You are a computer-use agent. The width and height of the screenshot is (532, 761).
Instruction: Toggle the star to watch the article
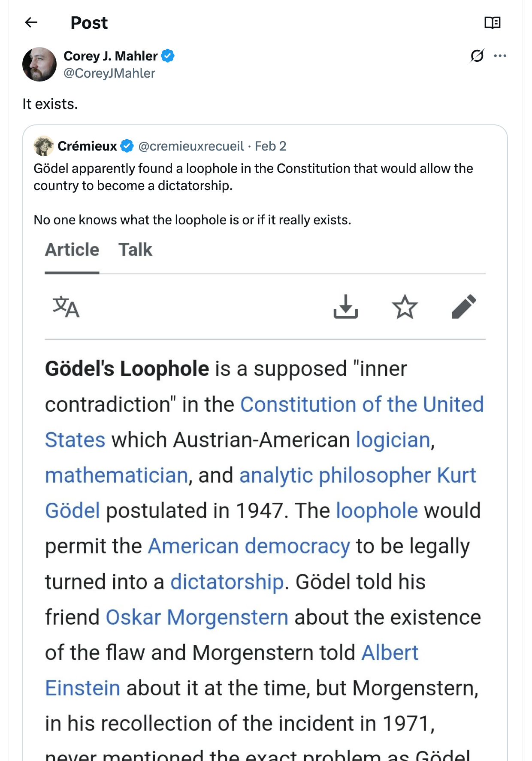[405, 307]
